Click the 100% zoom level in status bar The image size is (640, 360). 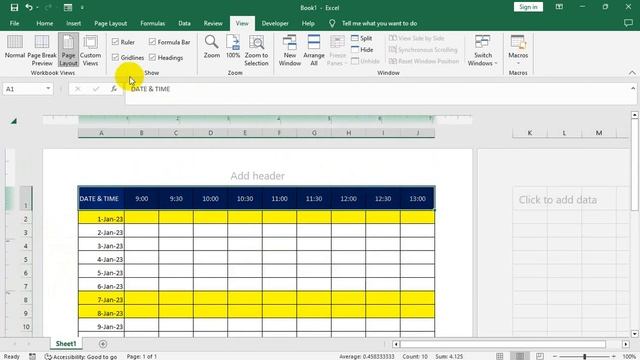pyautogui.click(x=629, y=356)
